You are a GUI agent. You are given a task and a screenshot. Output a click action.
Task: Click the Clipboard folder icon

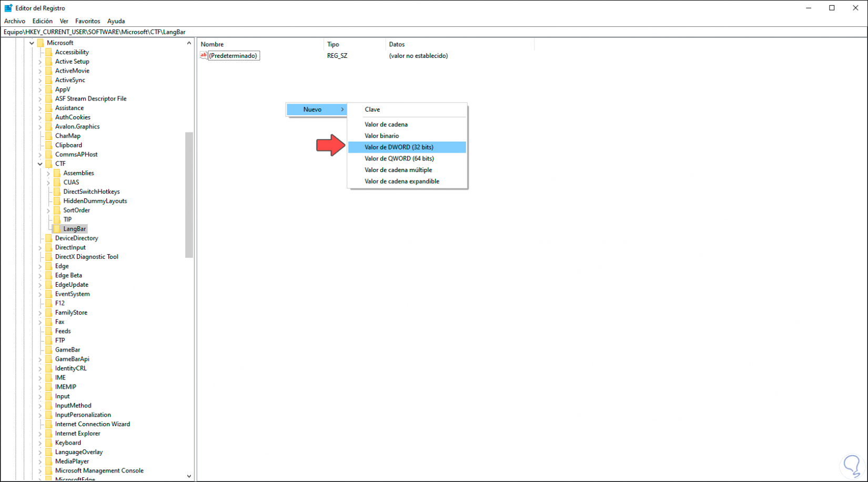[x=48, y=145]
